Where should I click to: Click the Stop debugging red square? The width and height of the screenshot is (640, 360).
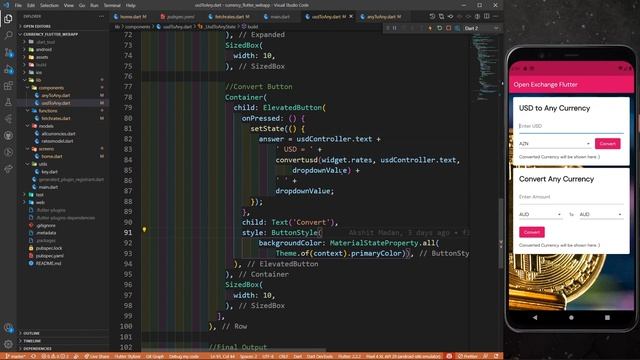(x=448, y=28)
